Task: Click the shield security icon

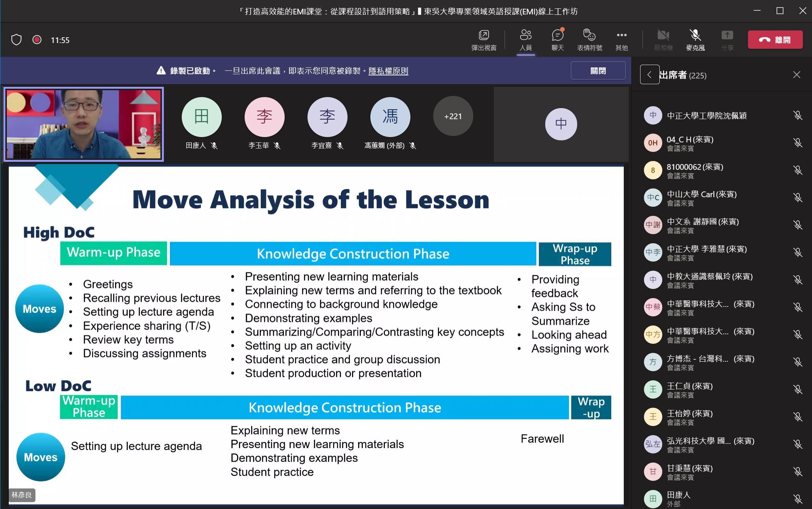Action: (x=16, y=40)
